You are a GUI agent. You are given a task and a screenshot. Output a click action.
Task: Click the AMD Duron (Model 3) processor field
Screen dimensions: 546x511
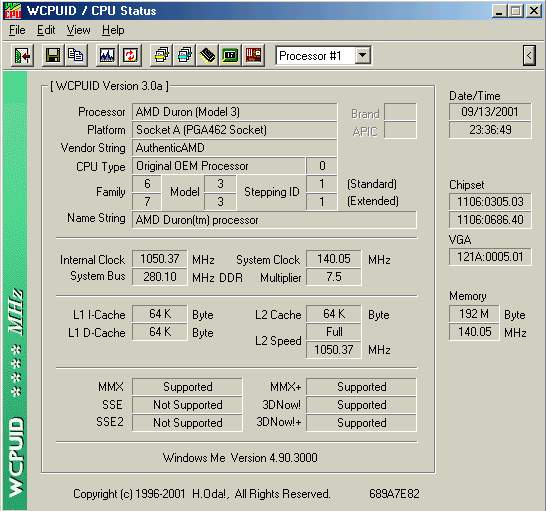(234, 112)
